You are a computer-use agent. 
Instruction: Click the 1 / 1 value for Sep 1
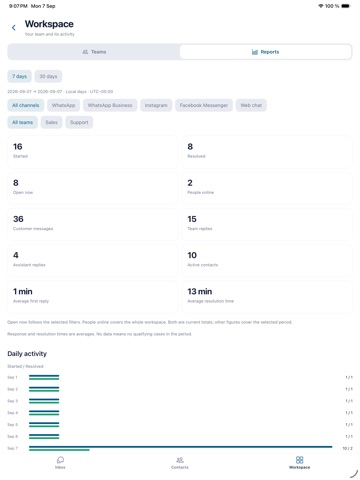349,377
